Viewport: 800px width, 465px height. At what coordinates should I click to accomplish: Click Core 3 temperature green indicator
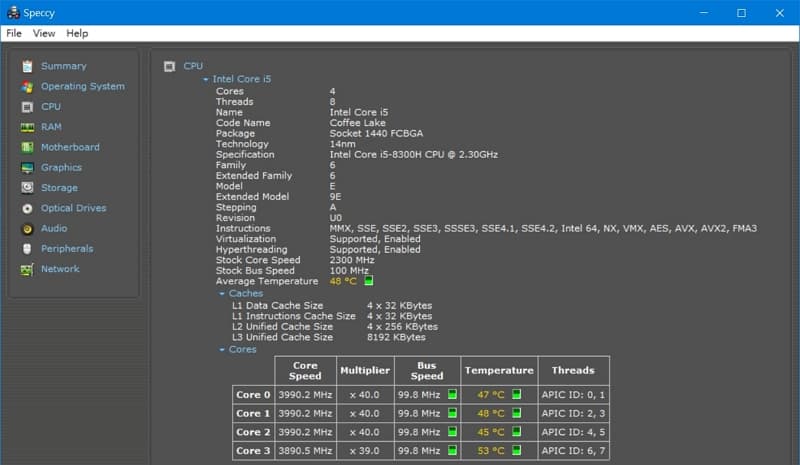pos(516,450)
